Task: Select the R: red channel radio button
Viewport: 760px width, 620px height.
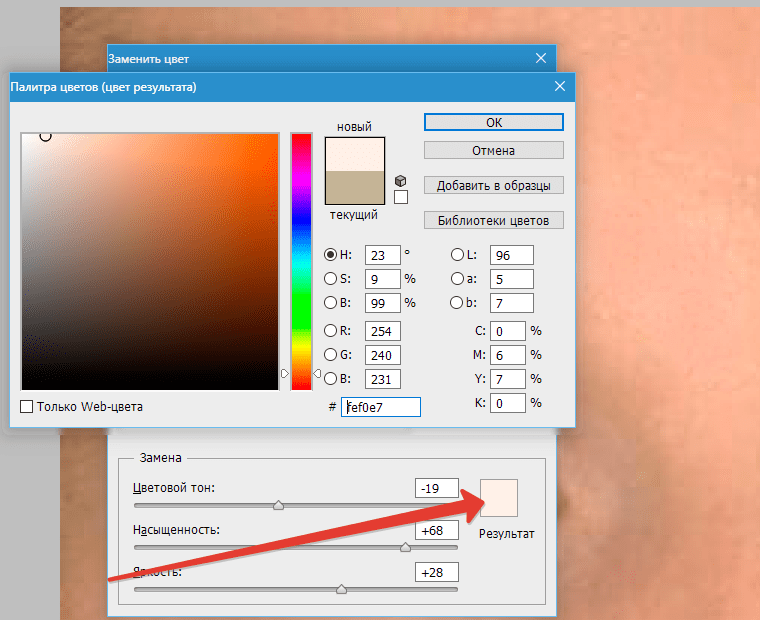Action: click(330, 331)
